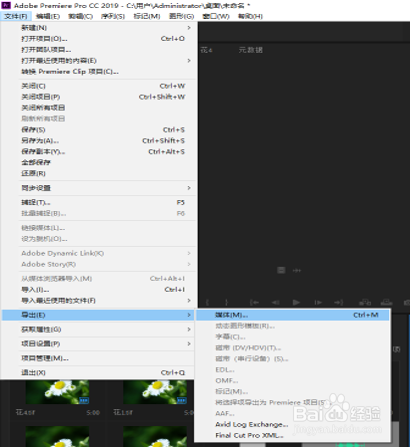The width and height of the screenshot is (410, 447).
Task: Click the Play button in source monitor
Action: (x=296, y=302)
